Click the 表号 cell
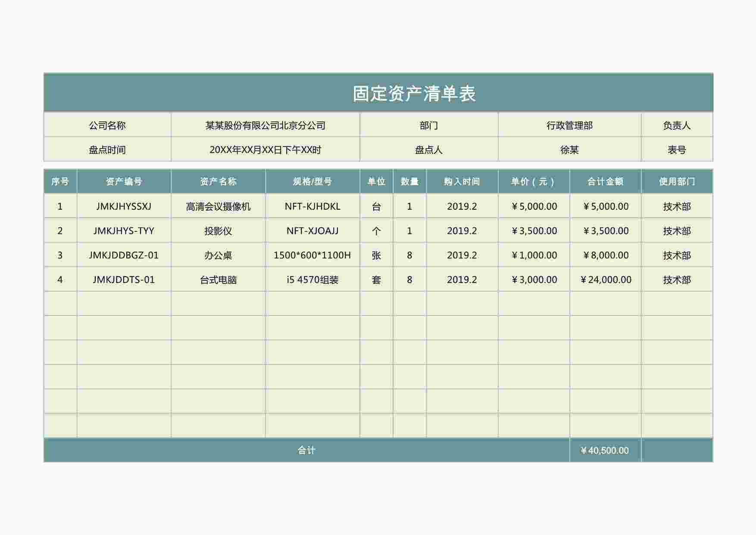 (x=677, y=149)
